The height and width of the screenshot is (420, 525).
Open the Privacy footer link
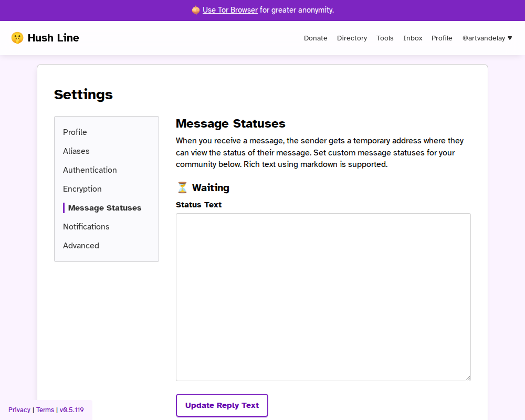pyautogui.click(x=19, y=410)
